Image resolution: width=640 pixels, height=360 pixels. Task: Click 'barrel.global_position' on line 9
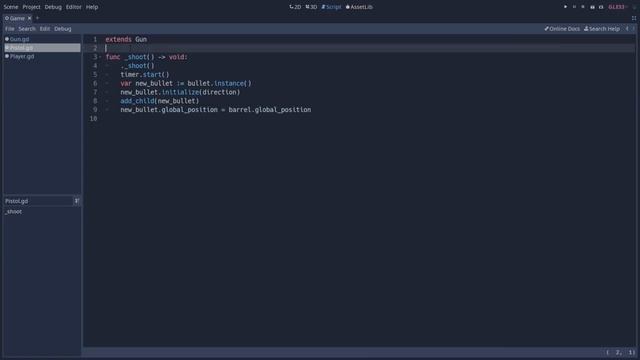tap(270, 110)
